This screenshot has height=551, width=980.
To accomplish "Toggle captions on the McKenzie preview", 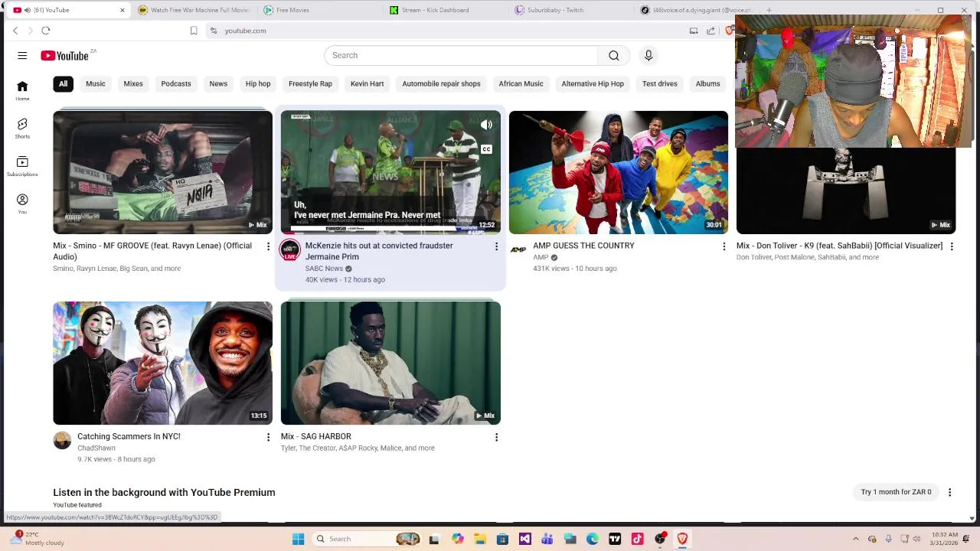I will click(x=486, y=149).
